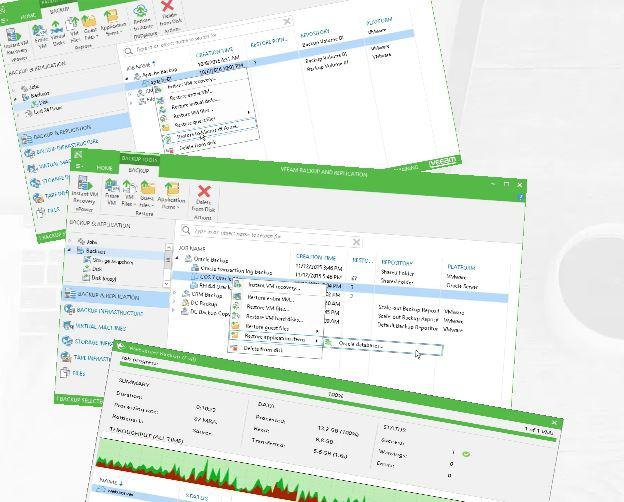
Task: Click Instant VM Recovery icon in middle window
Action: pyautogui.click(x=84, y=184)
